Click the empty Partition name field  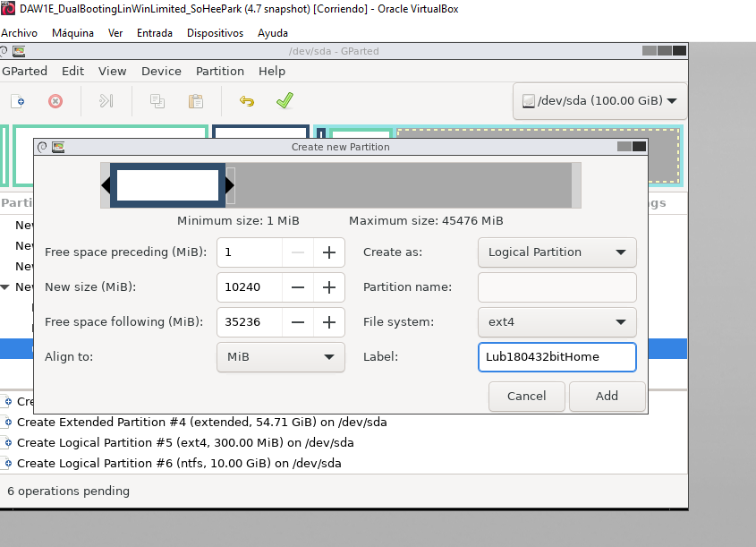pyautogui.click(x=556, y=287)
